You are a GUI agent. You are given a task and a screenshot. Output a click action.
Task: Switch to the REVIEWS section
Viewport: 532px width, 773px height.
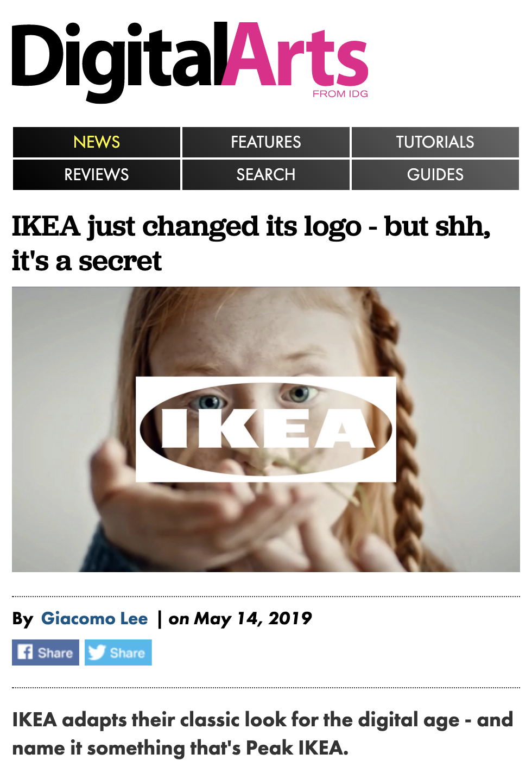coord(97,175)
